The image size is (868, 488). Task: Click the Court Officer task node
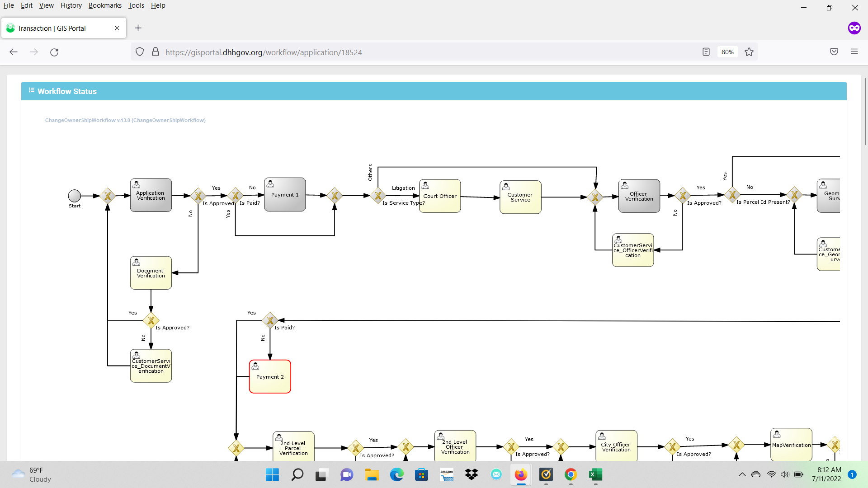tap(440, 196)
